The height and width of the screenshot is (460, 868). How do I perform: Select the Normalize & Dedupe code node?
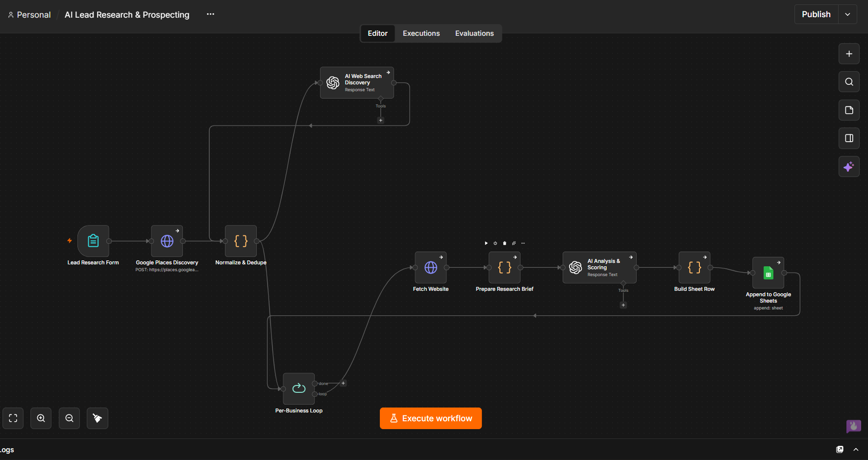coord(241,241)
